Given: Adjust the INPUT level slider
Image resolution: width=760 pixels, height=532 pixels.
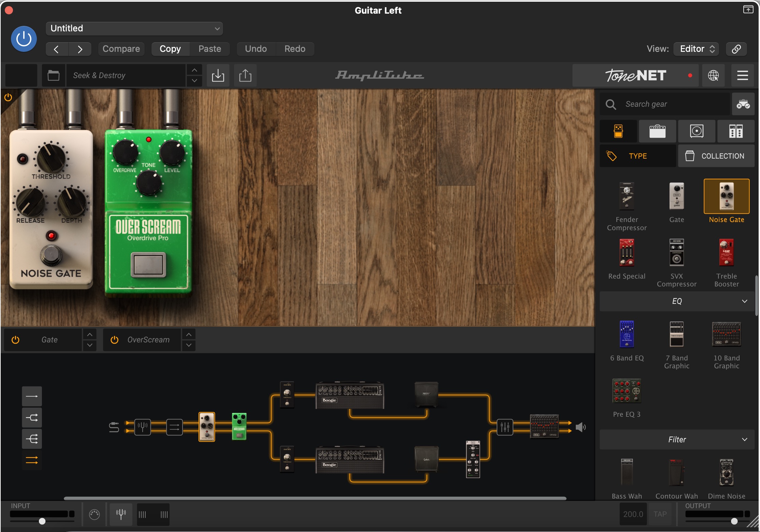Looking at the screenshot, I should tap(42, 521).
